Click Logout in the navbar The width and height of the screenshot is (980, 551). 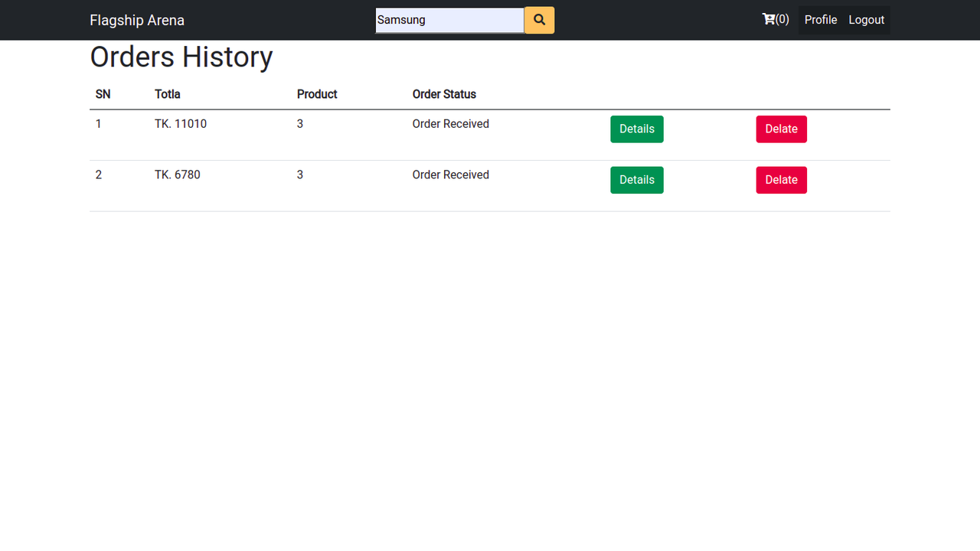867,20
